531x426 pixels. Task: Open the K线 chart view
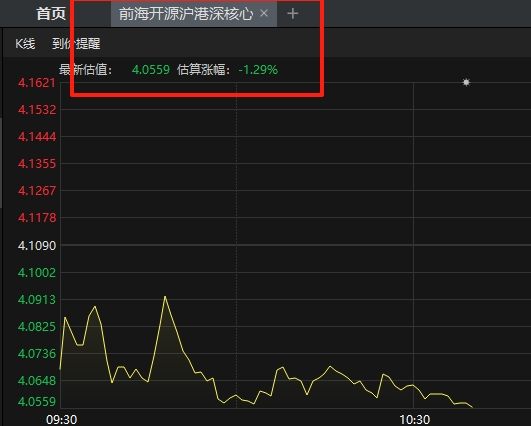pos(25,44)
